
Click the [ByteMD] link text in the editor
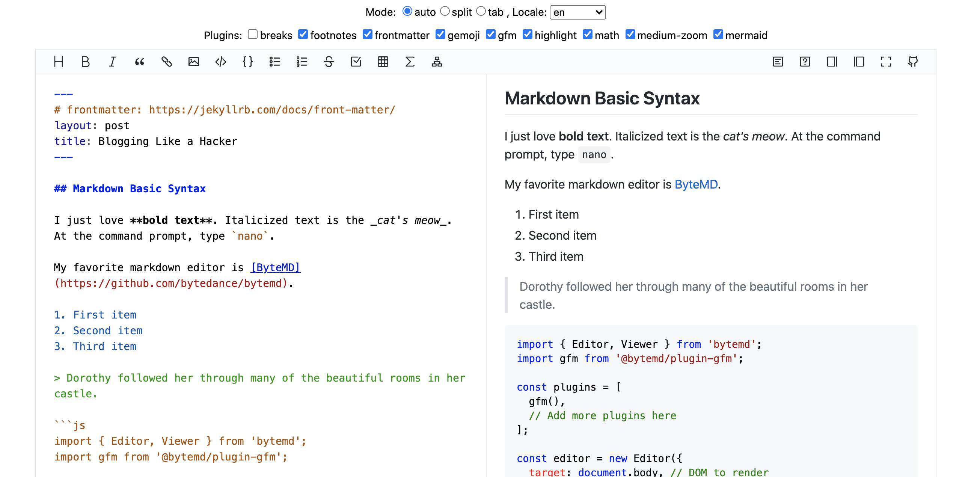pos(276,268)
